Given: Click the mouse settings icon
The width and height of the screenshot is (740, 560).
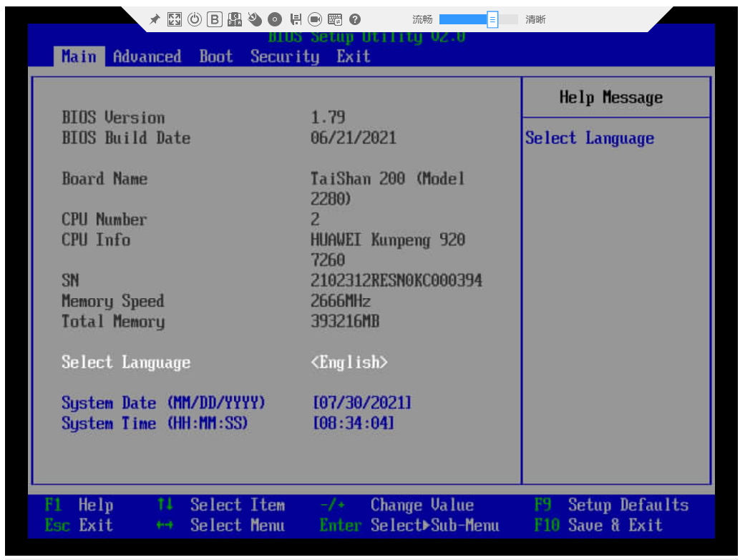Looking at the screenshot, I should coord(255,19).
